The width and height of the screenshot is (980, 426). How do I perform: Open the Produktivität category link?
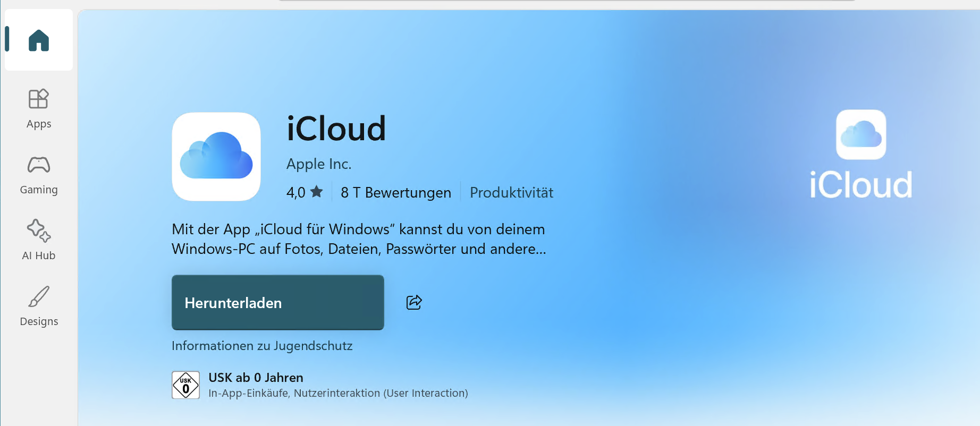click(511, 192)
